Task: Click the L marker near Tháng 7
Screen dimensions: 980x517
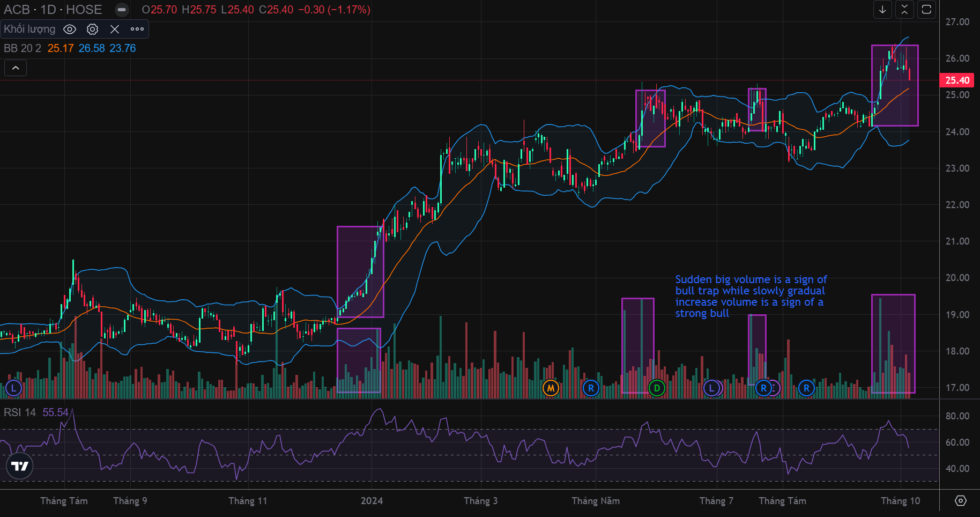Action: coord(711,388)
